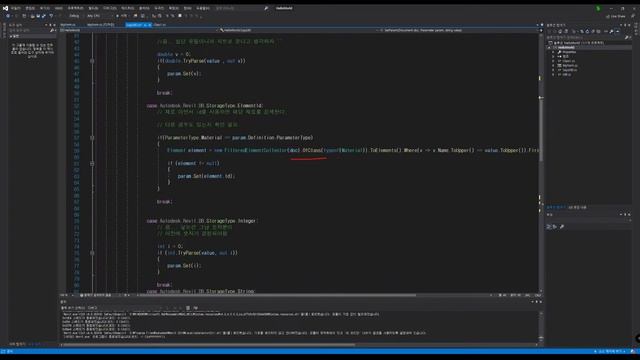This screenshot has height=360, width=640.
Task: Click the close icon of the Output panel
Action: (541, 302)
